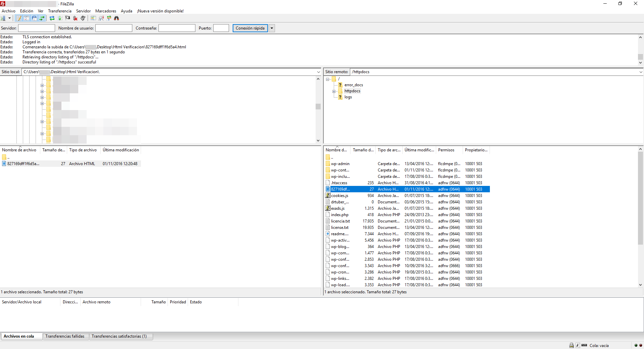Toggle the local directory tree display

coord(27,18)
